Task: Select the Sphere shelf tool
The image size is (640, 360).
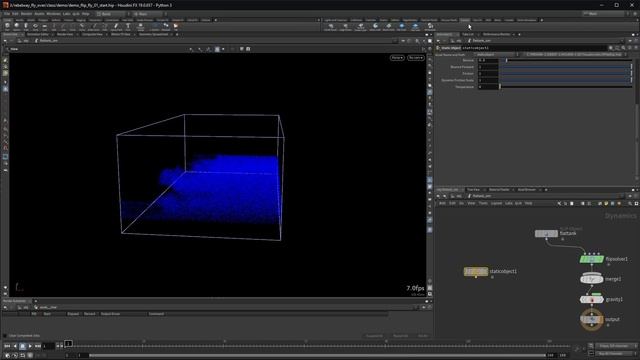Action: click(x=17, y=27)
